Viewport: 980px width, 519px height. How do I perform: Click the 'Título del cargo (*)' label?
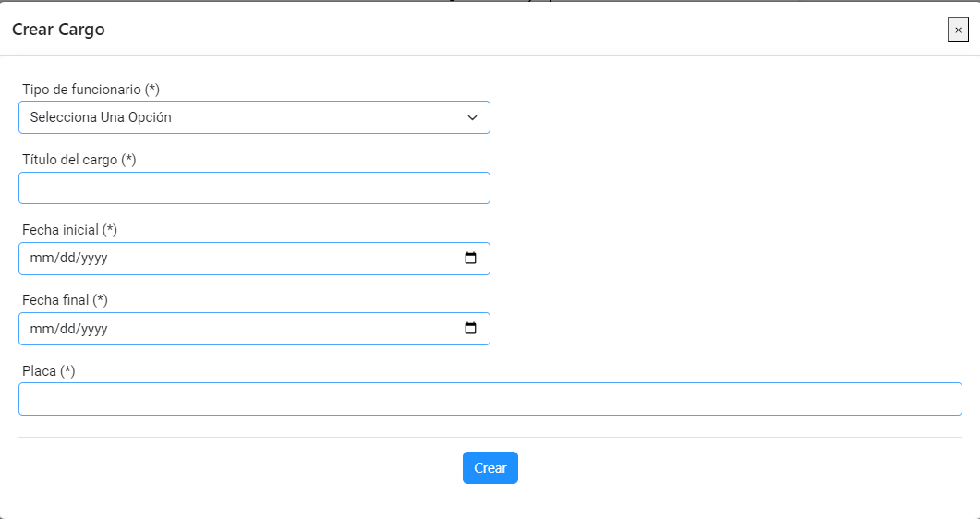79,160
